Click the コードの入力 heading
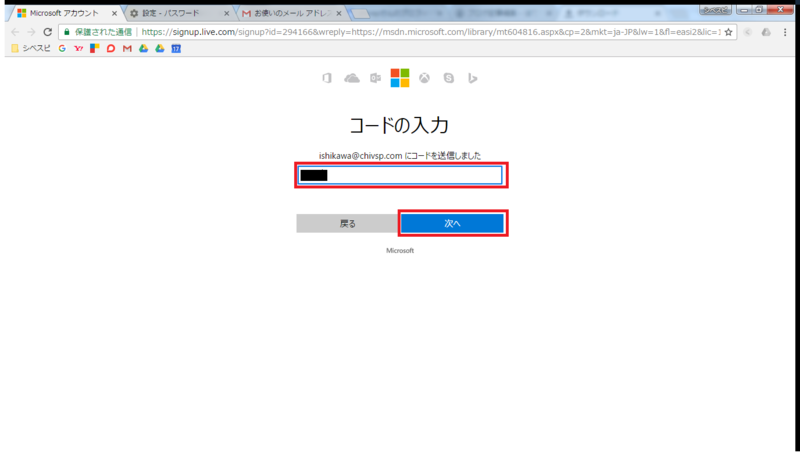 click(x=399, y=125)
